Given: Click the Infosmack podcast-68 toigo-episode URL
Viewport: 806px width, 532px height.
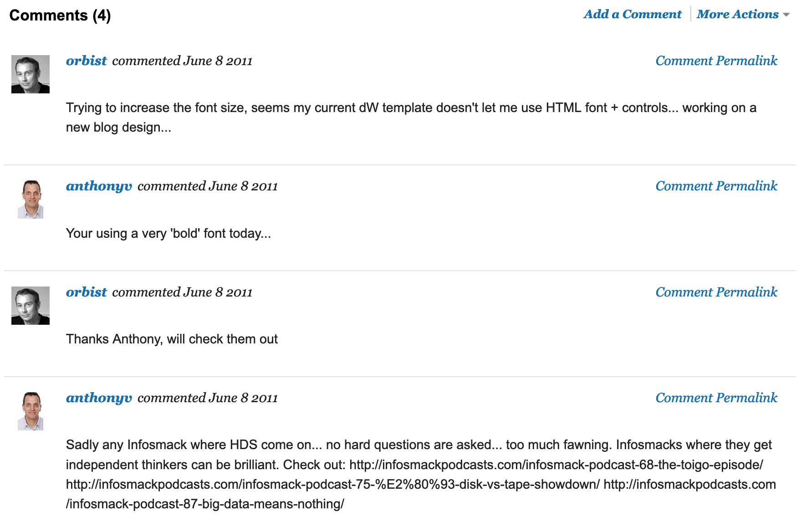Looking at the screenshot, I should [x=556, y=465].
